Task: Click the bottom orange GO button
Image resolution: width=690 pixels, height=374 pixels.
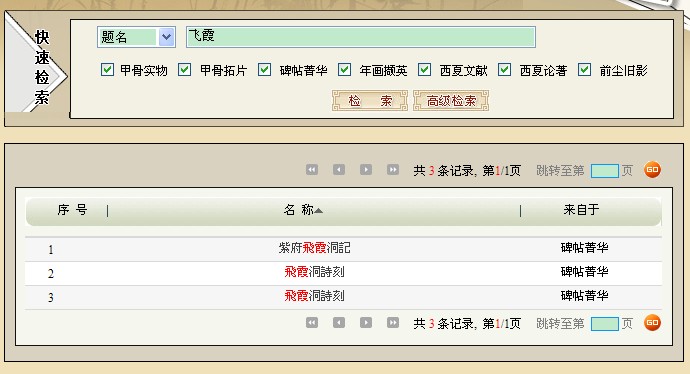Action: click(652, 323)
